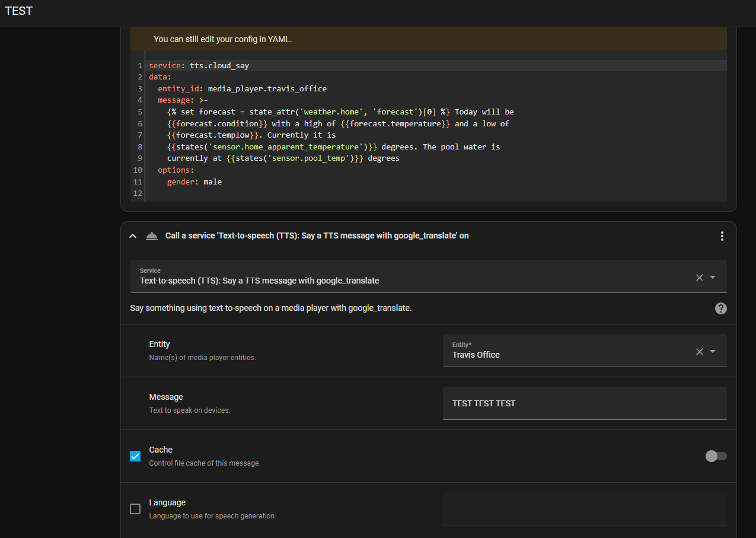This screenshot has height=538, width=756.
Task: Click the help question mark icon
Action: [x=720, y=308]
